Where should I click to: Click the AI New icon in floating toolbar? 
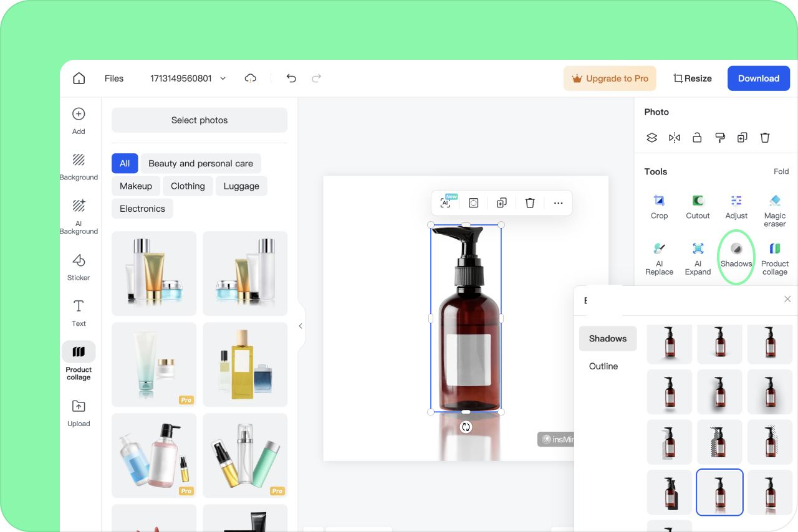446,202
